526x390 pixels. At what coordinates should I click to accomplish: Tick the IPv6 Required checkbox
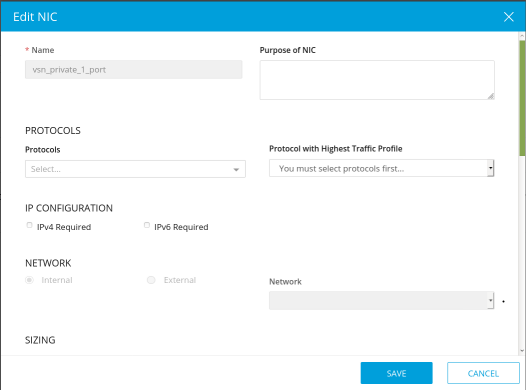point(147,225)
